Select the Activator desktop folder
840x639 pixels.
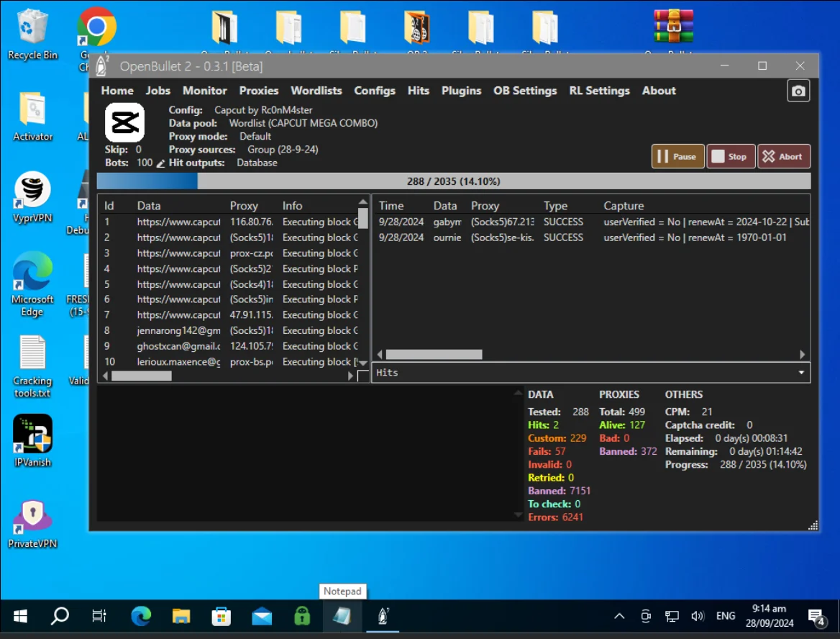click(x=32, y=117)
